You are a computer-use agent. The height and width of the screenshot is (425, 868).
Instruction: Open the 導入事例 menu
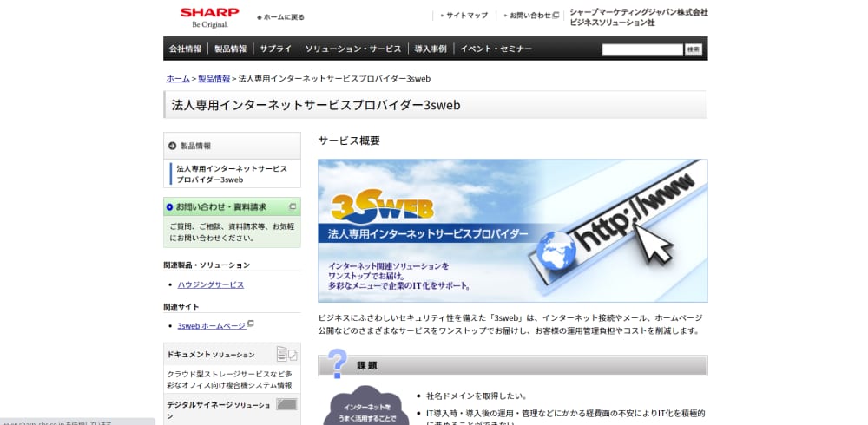[x=431, y=49]
